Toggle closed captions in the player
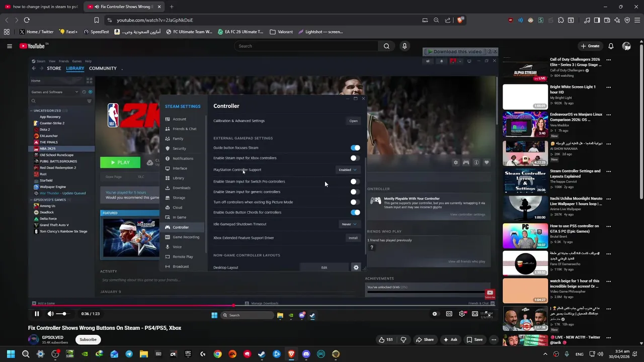Screen dimensions: 644x362 coord(449,314)
